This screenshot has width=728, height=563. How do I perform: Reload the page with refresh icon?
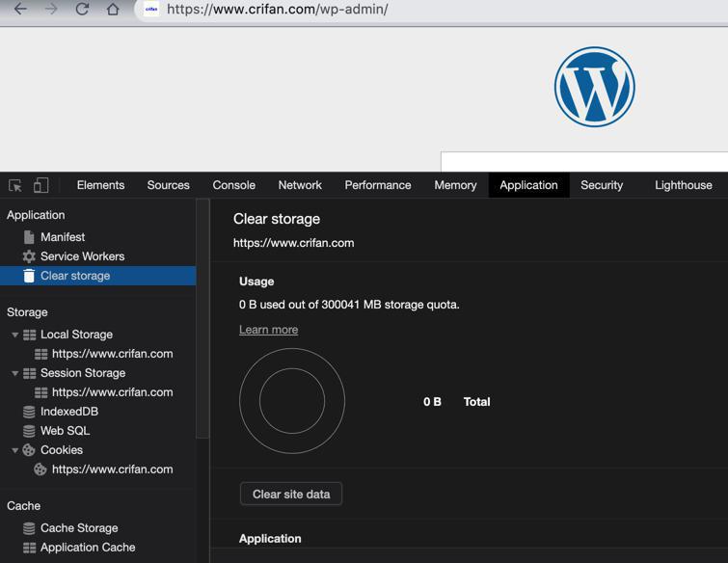coord(82,9)
